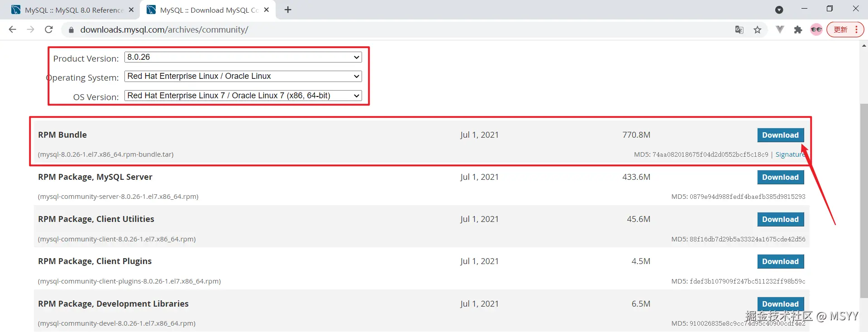This screenshot has width=868, height=332.
Task: Open Google Translate page icon
Action: tap(739, 30)
